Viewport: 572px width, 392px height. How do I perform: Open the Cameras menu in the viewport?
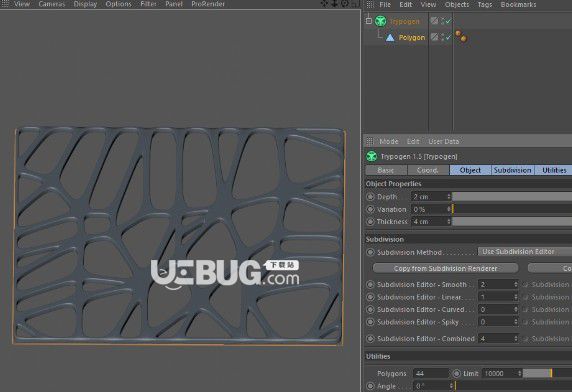[x=51, y=4]
